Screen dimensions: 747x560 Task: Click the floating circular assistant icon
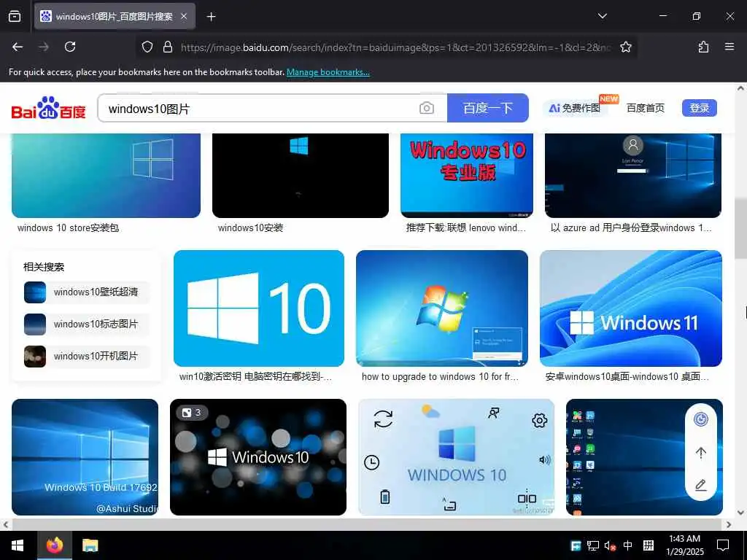point(701,419)
